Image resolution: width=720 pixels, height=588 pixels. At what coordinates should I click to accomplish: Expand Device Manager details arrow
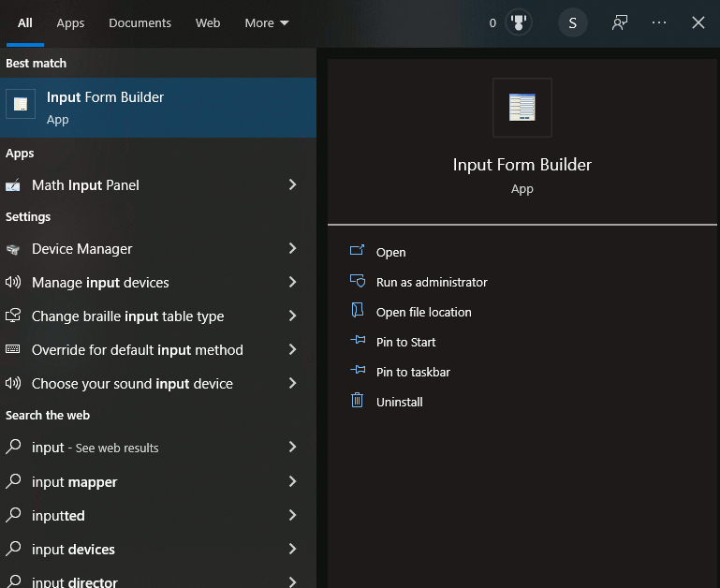coord(292,248)
